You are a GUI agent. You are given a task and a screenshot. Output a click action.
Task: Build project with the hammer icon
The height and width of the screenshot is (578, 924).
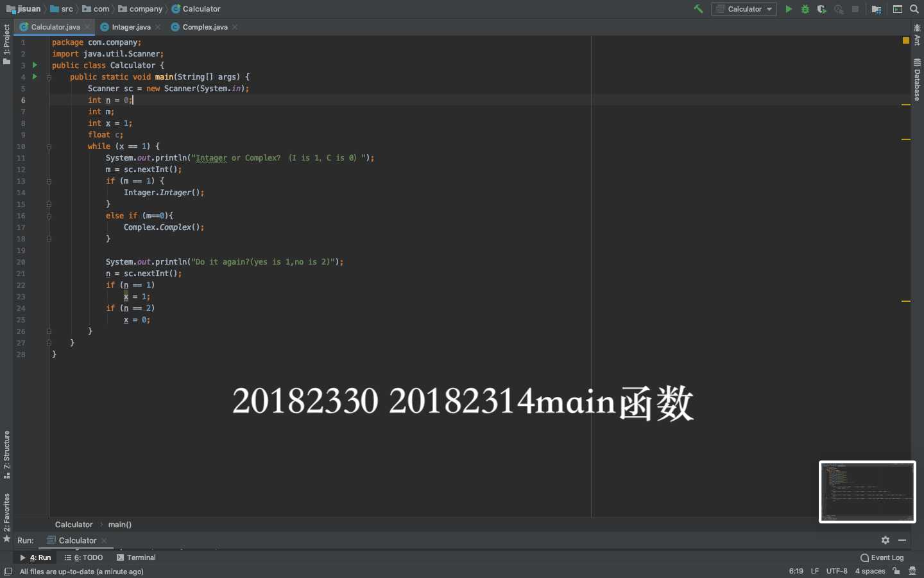698,9
